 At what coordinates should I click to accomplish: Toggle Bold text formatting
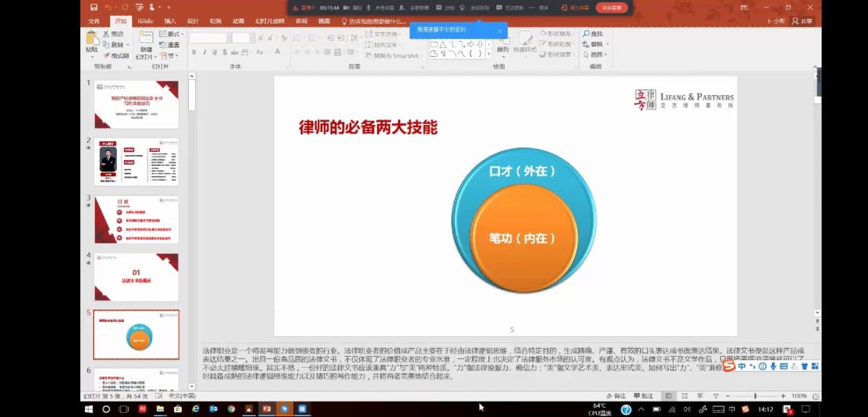194,53
